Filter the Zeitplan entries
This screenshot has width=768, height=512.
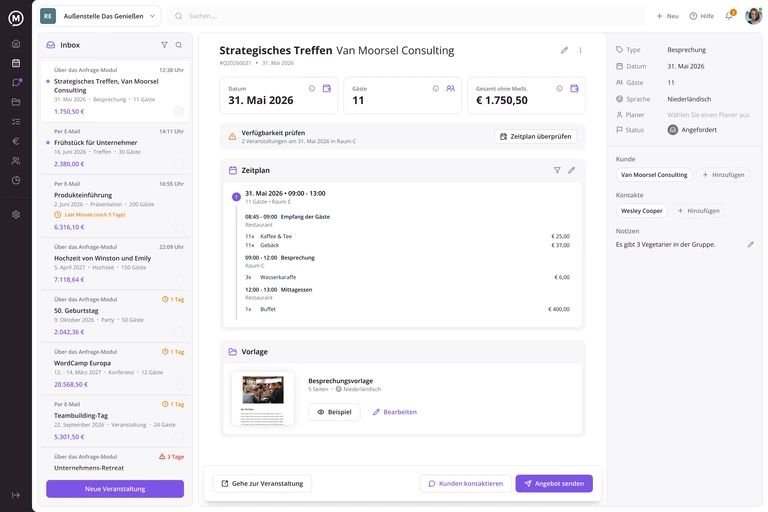pyautogui.click(x=557, y=170)
